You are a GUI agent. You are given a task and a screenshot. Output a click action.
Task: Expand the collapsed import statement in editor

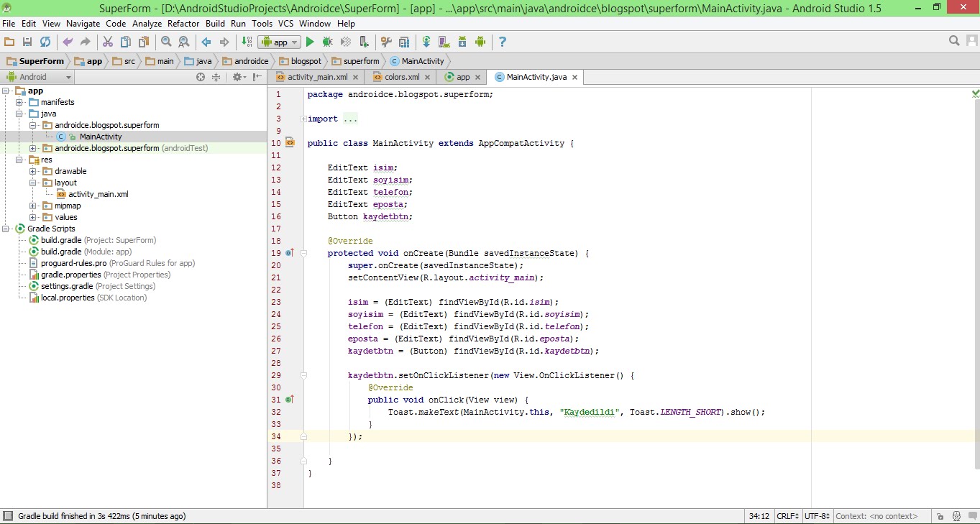pyautogui.click(x=303, y=119)
